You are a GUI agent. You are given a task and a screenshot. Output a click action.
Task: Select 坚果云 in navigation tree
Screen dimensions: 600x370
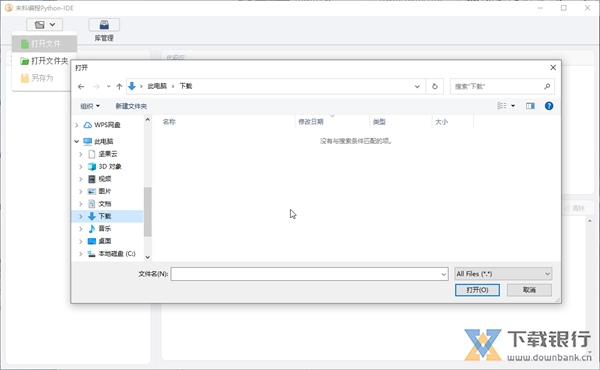pos(108,154)
